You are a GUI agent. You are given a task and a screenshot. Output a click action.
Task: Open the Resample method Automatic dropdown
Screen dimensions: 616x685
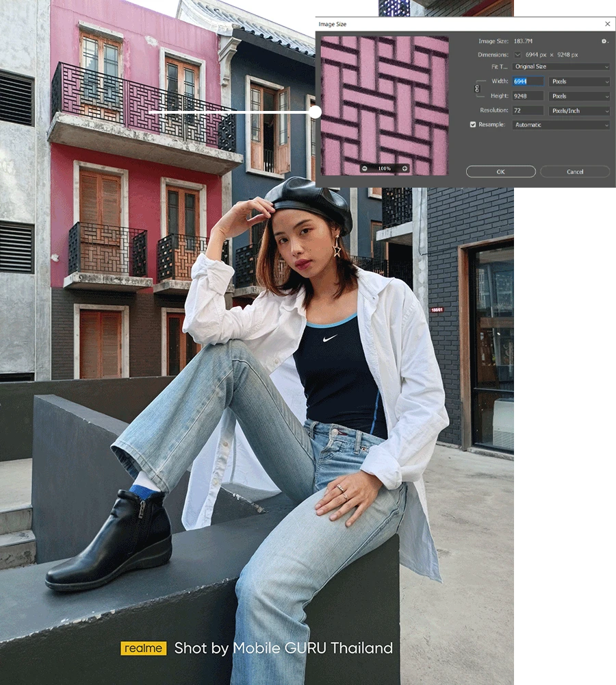coord(561,125)
